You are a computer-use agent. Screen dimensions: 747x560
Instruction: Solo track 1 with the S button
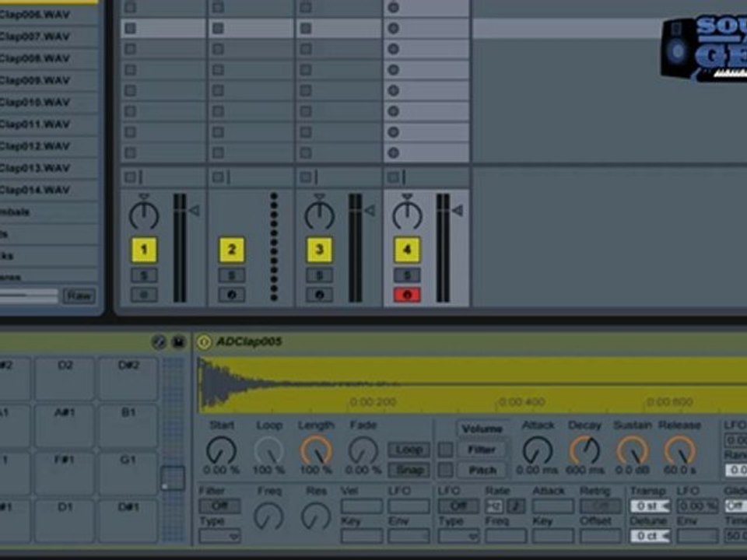[144, 275]
